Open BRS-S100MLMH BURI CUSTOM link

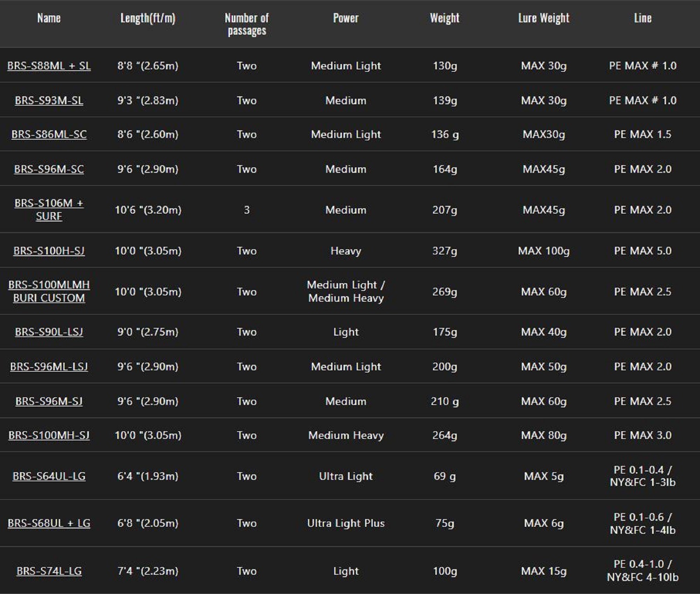point(49,291)
